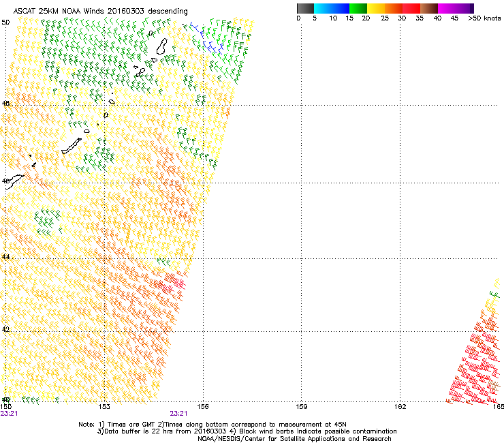Choose the red 30-35 knots legend swatch

[x=411, y=8]
